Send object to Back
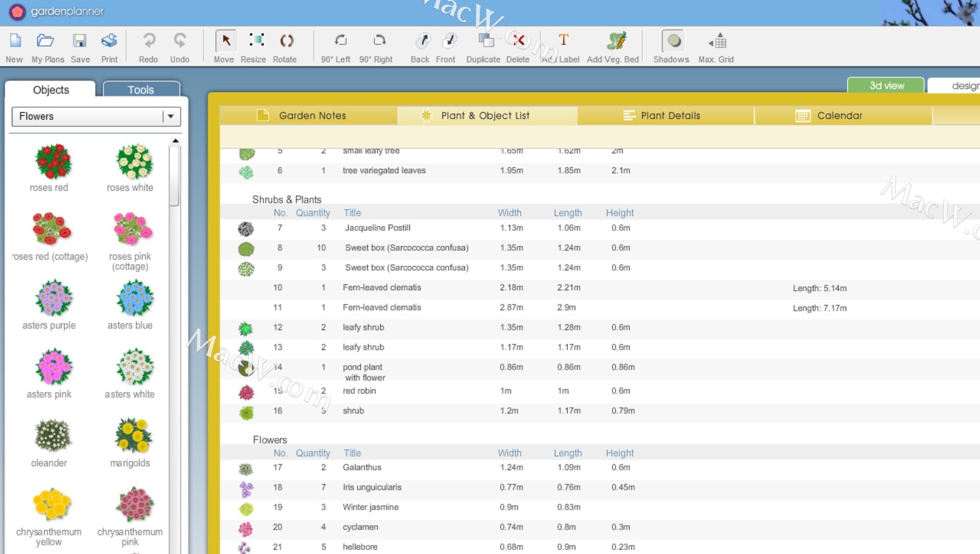Screen dimensions: 980x554 [422, 41]
